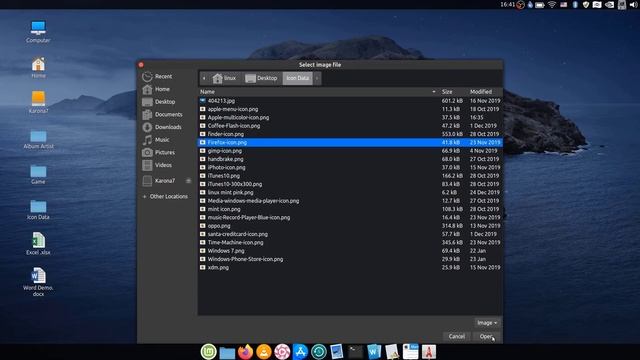The width and height of the screenshot is (640, 360).
Task: Select Time-Machine-icon.png file
Action: (x=350, y=242)
